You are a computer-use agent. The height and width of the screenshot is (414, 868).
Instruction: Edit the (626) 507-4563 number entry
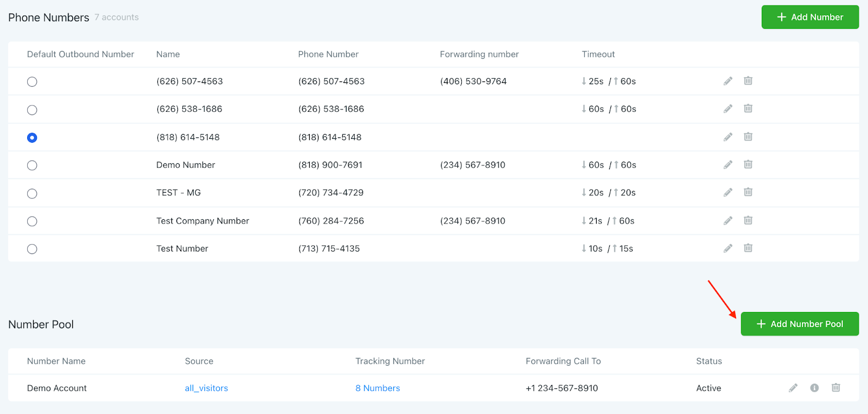728,81
